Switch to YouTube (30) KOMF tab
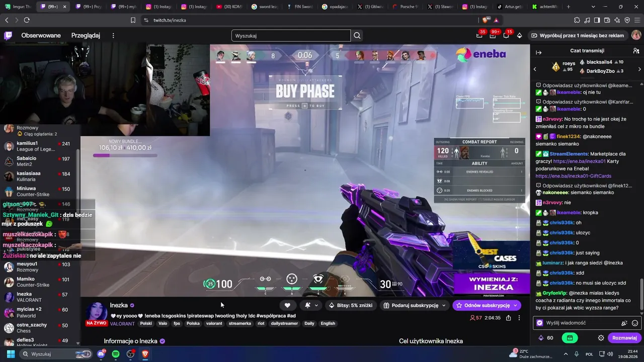 coord(229,7)
